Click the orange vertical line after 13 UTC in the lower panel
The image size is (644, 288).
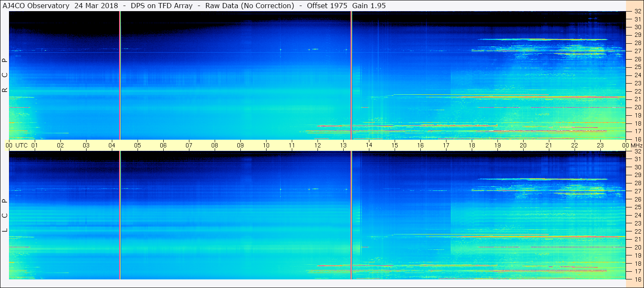tap(351, 215)
